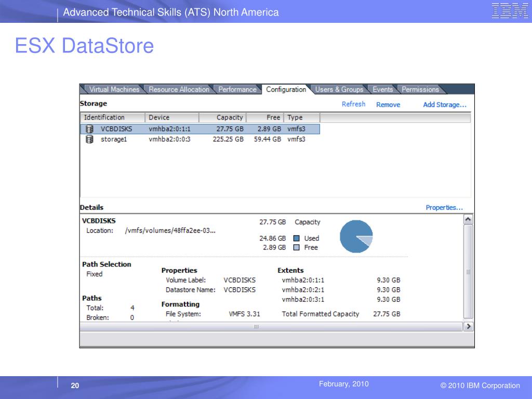This screenshot has height=399, width=532.
Task: Click the Fixed path selection value
Action: point(95,274)
